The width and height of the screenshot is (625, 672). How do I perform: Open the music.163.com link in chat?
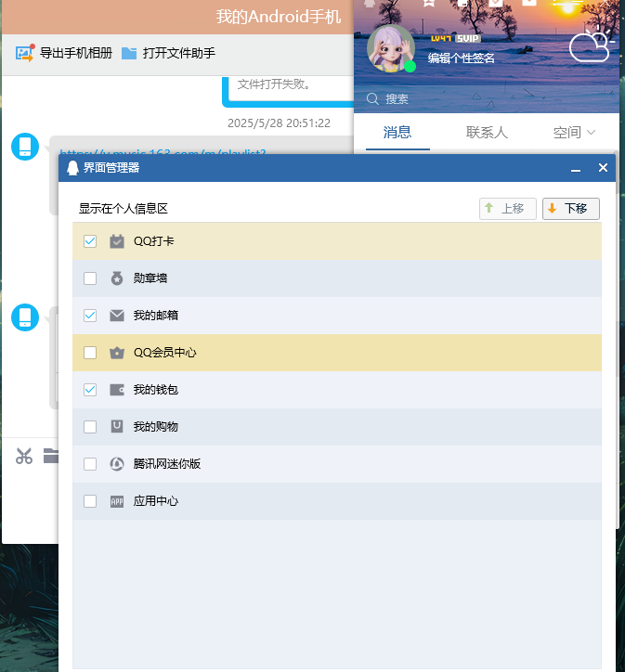[x=163, y=151]
